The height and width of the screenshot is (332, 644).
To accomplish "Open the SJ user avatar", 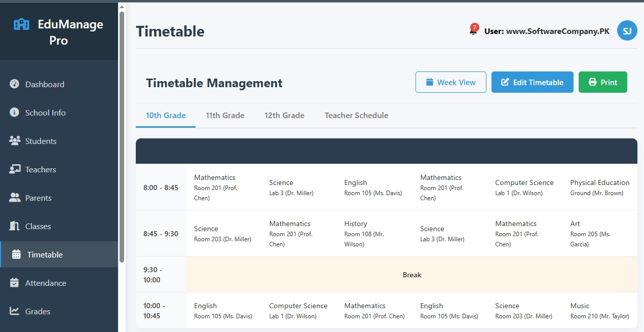I will pyautogui.click(x=627, y=30).
